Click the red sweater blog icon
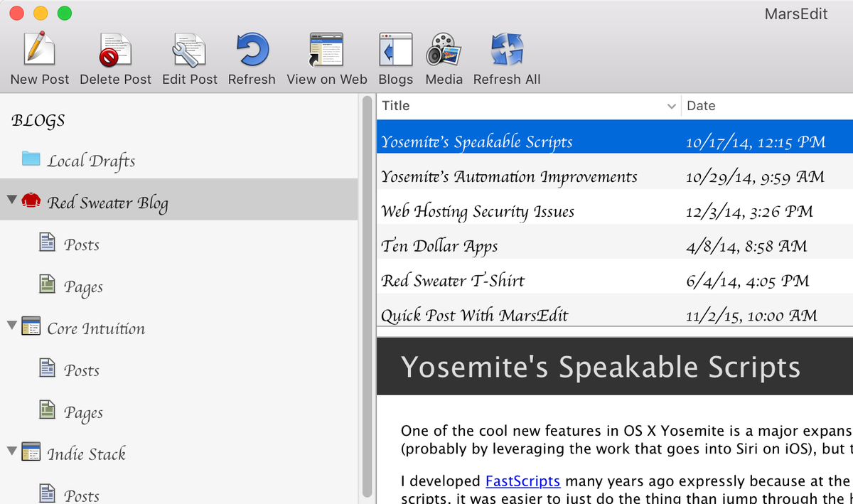This screenshot has width=853, height=504. [31, 200]
